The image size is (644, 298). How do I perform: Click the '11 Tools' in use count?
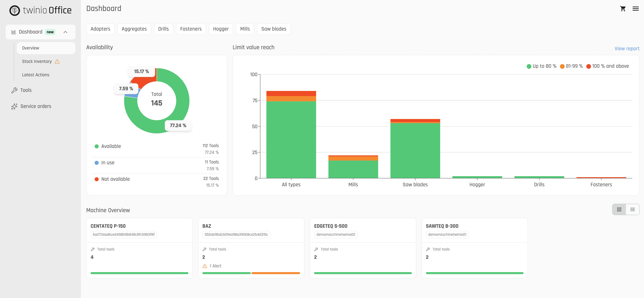point(211,162)
